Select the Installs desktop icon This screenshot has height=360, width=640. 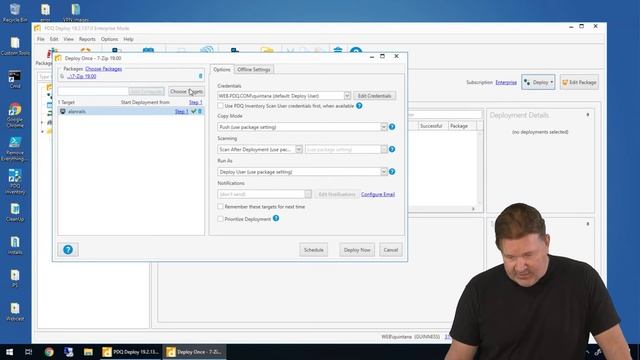point(15,245)
